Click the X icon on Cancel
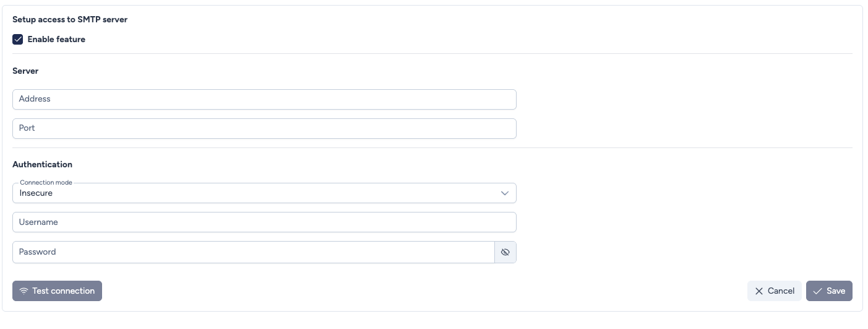 759,291
